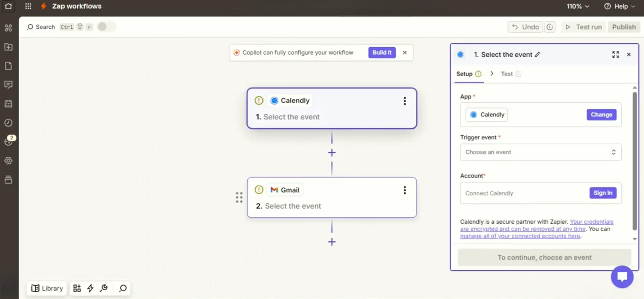Dismiss the Copilot banner

tap(405, 52)
